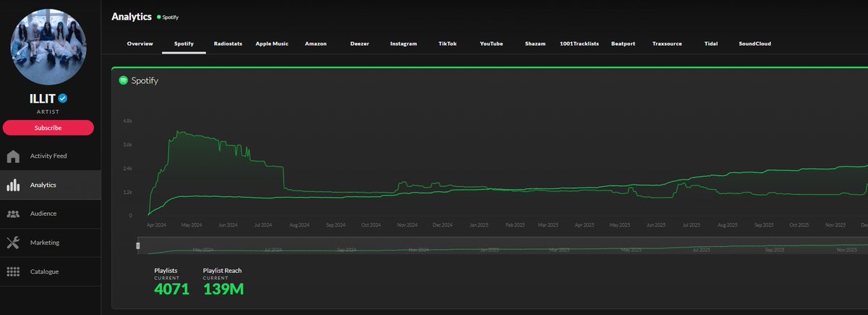The height and width of the screenshot is (315, 868).
Task: Click the Analytics page heading
Action: (x=132, y=16)
